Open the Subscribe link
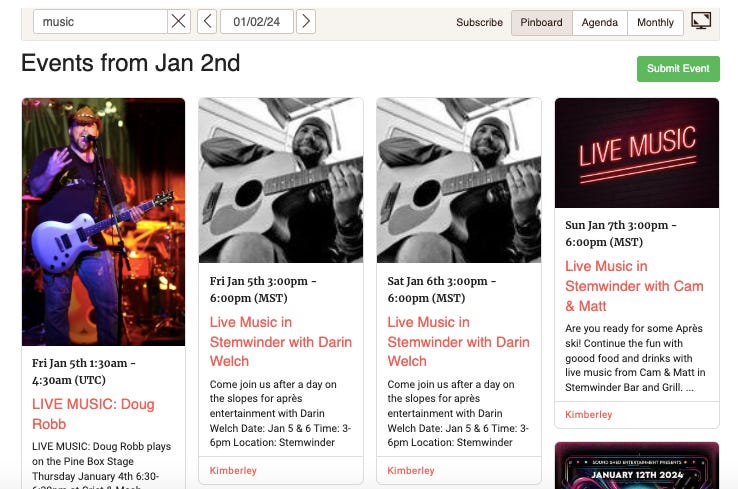738x489 pixels. tap(479, 23)
